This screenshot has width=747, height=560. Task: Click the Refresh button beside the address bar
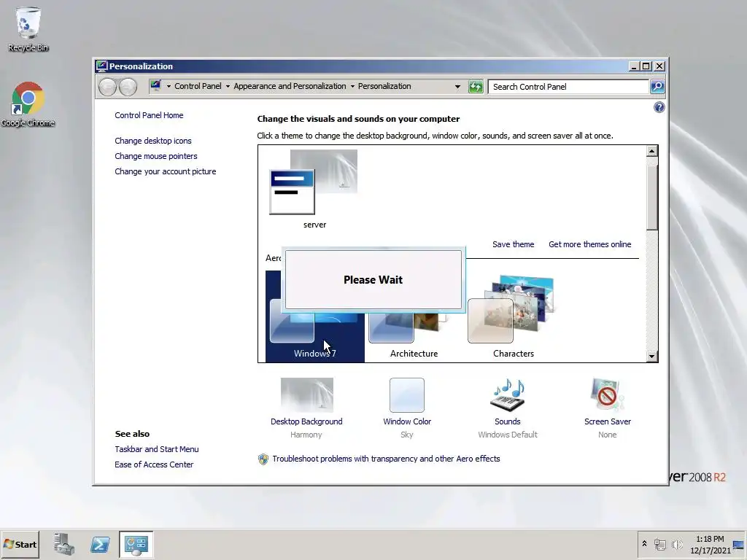pyautogui.click(x=476, y=87)
